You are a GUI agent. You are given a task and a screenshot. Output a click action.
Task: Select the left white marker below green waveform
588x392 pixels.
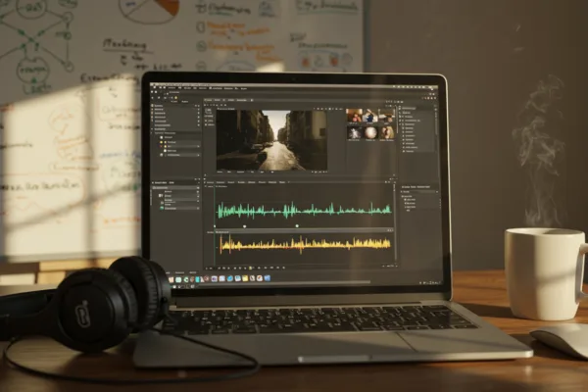244,226
